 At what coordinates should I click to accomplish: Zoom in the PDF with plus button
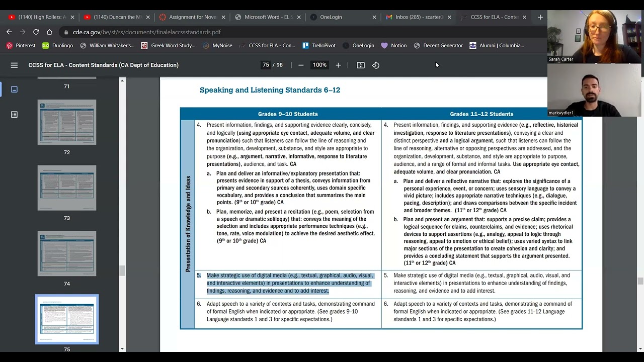[x=338, y=65]
